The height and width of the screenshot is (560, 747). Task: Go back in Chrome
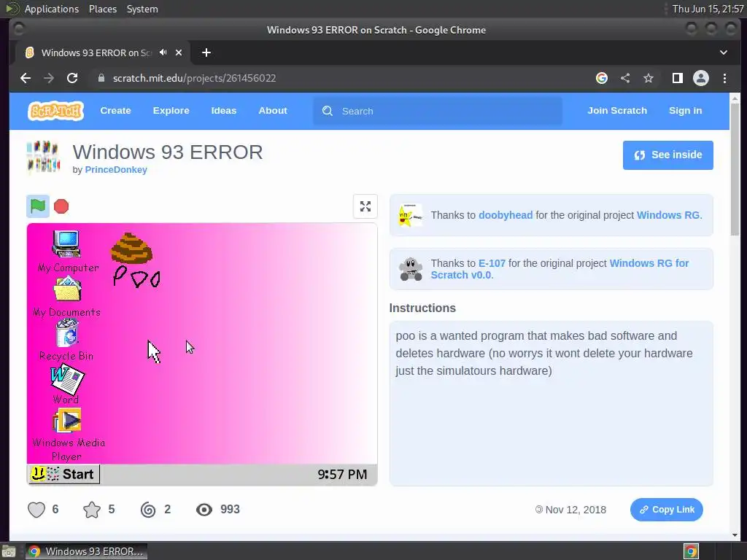coord(26,78)
